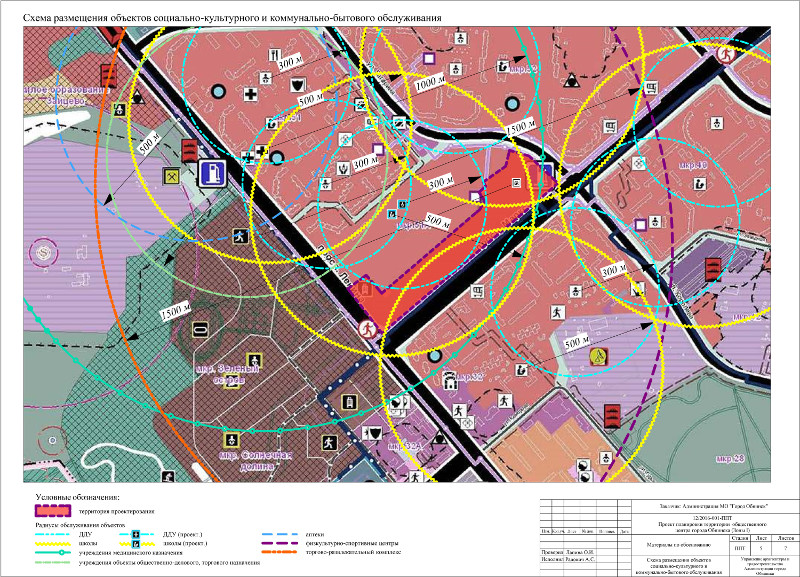Click the 'Условные обозначения' legend heading
This screenshot has height=577, width=800.
click(78, 496)
